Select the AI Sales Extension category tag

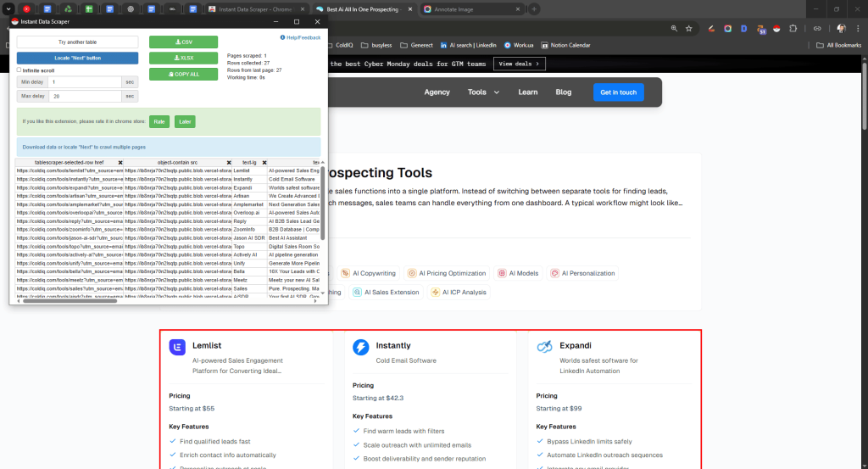coord(387,293)
